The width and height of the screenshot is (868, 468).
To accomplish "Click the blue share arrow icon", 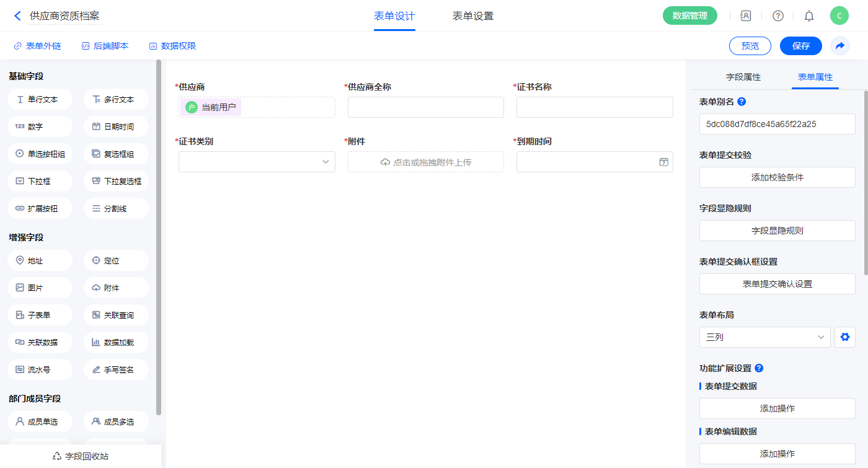I will 840,46.
